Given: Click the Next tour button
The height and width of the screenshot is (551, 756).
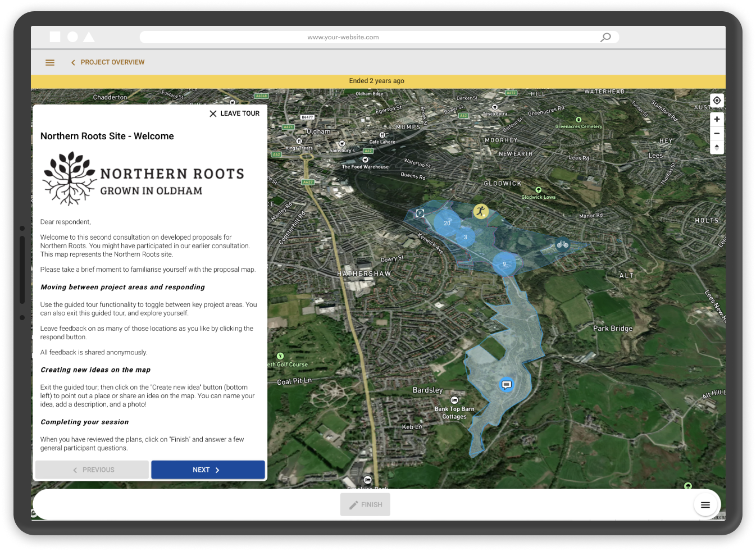Looking at the screenshot, I should click(x=208, y=470).
